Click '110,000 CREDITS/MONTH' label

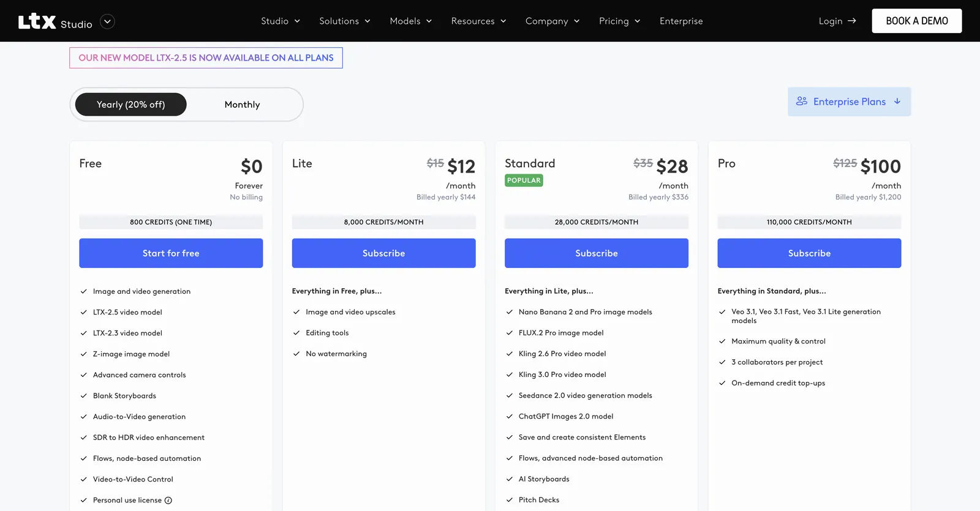pos(809,222)
